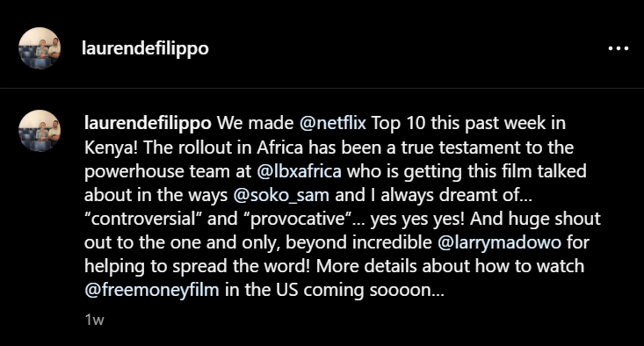Image resolution: width=644 pixels, height=346 pixels.
Task: Open the @netflix mention
Action: pyautogui.click(x=333, y=123)
